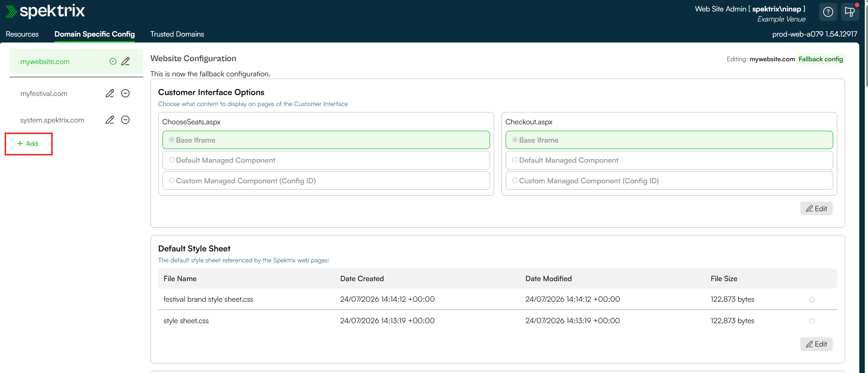The height and width of the screenshot is (373, 868).
Task: Click the Checkout.aspx label
Action: 528,122
